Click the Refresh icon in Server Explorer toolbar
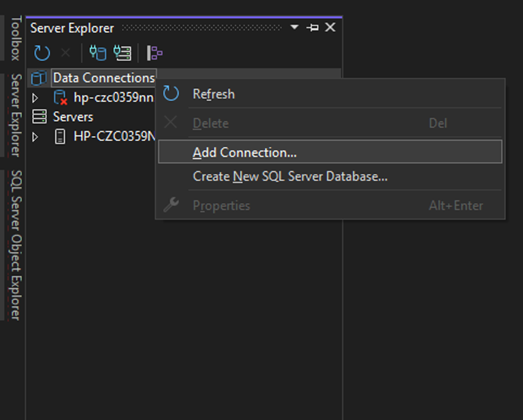 pos(42,53)
